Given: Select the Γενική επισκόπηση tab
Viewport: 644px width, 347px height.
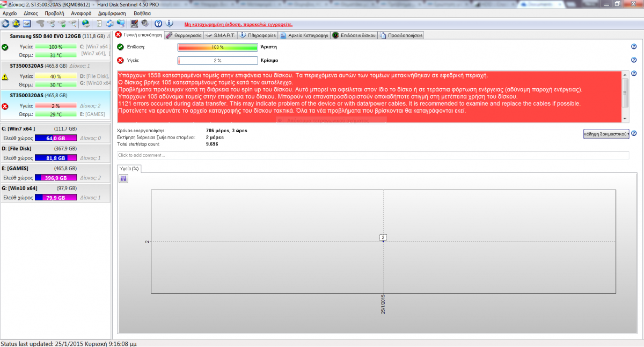Looking at the screenshot, I should pos(138,34).
